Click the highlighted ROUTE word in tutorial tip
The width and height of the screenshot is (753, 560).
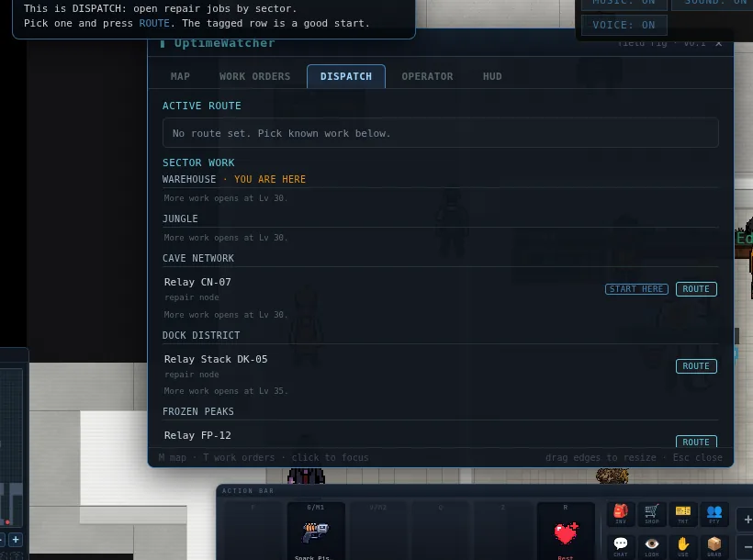pos(154,23)
